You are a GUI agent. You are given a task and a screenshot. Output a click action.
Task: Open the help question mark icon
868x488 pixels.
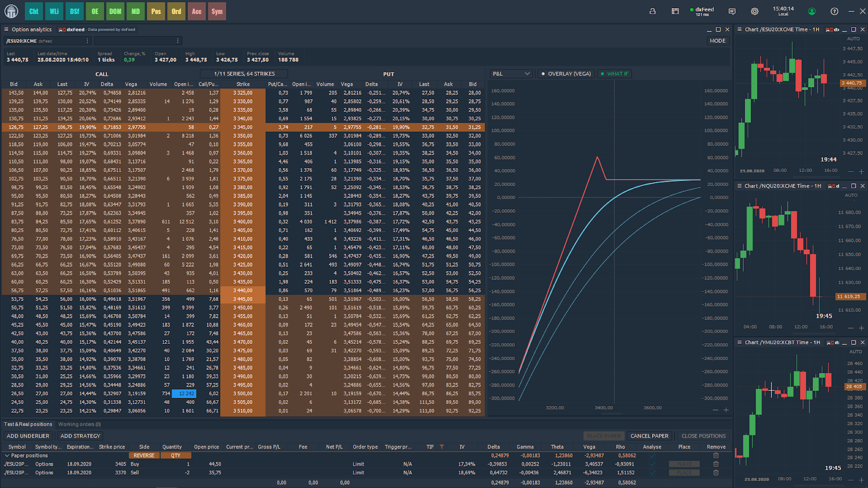pos(834,11)
